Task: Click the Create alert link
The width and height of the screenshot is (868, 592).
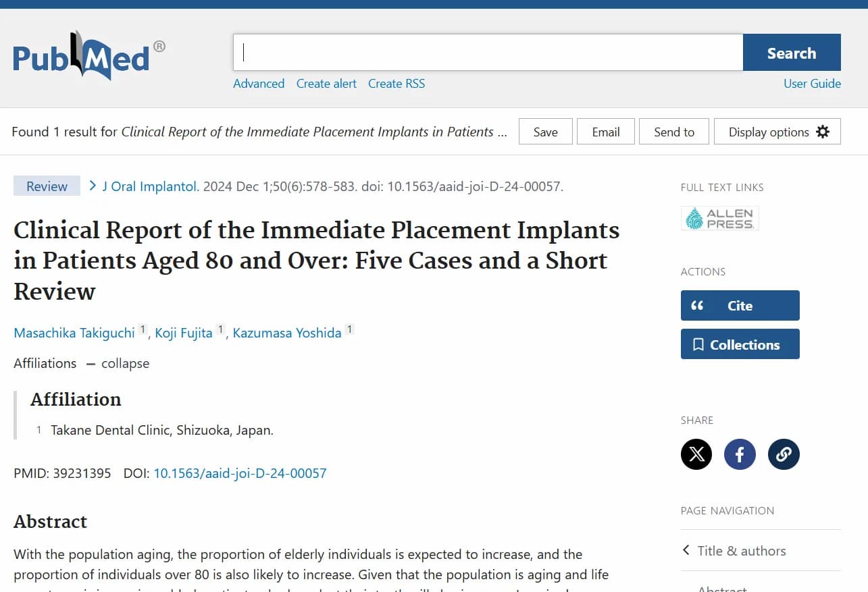Action: tap(326, 84)
